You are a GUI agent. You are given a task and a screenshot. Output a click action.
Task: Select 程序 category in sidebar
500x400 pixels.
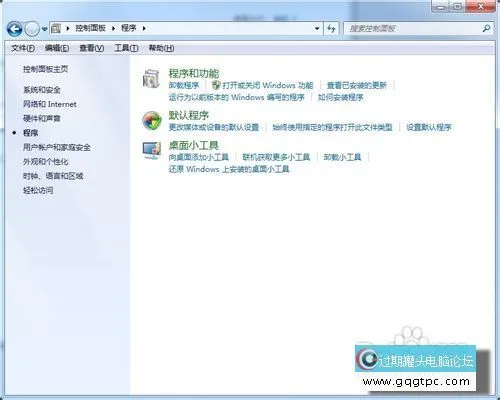tap(30, 133)
